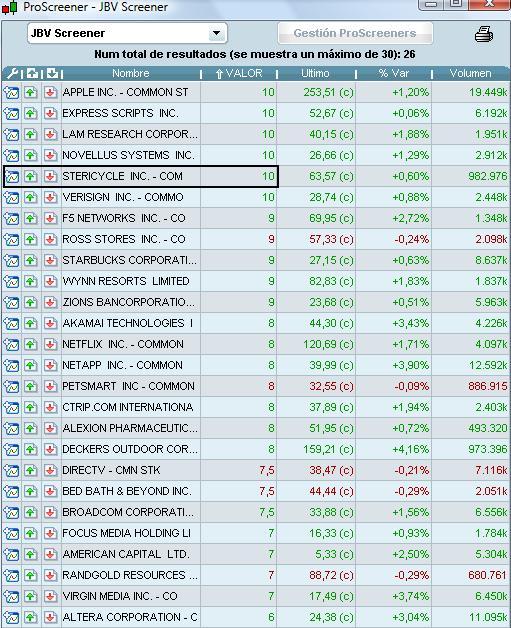Click red down arrow in RANDGOLD RESOURCES row
The width and height of the screenshot is (511, 628).
pyautogui.click(x=50, y=575)
